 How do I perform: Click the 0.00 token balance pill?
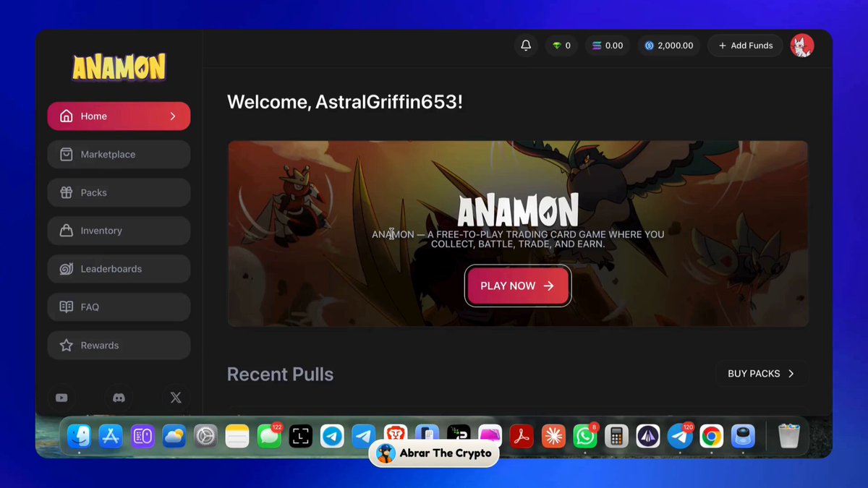(x=608, y=46)
